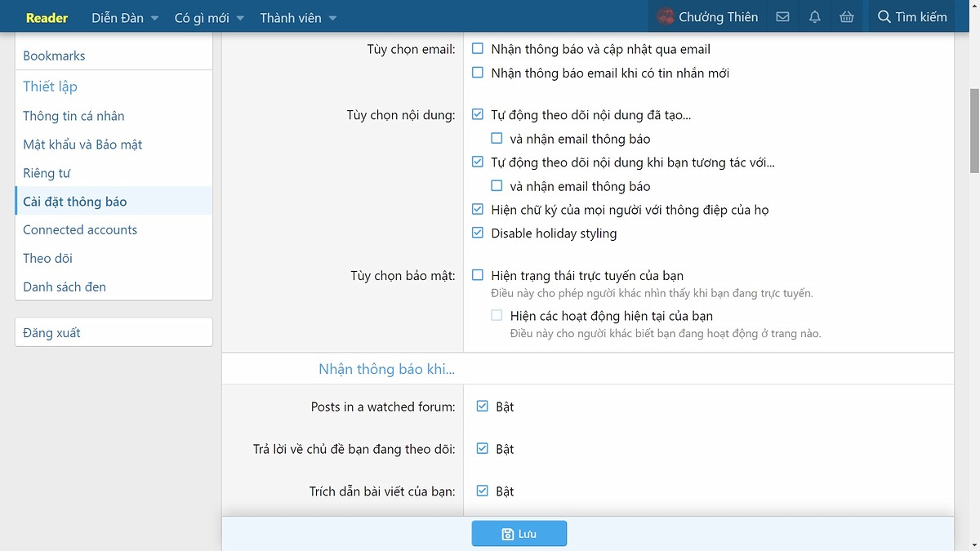The height and width of the screenshot is (551, 980).
Task: Uncheck Disable holiday styling checkbox
Action: click(x=478, y=233)
